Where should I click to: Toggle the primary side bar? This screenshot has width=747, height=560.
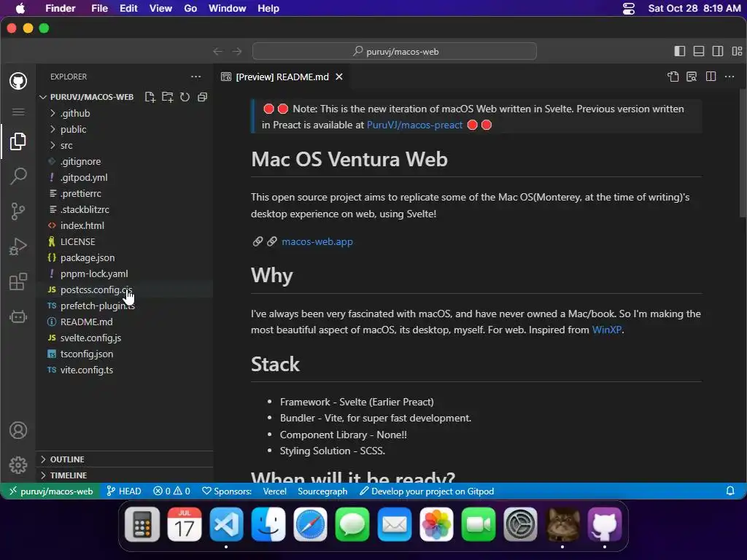(x=680, y=51)
